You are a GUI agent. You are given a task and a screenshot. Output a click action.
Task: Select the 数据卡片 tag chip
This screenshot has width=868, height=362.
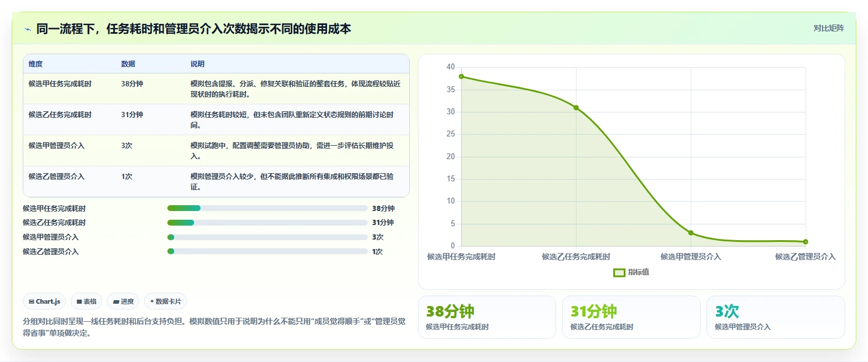coord(166,301)
